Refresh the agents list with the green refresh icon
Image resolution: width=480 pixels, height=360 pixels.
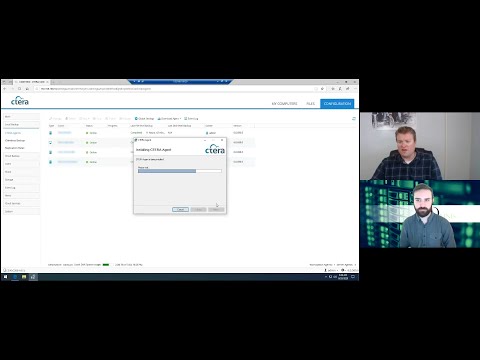(354, 119)
